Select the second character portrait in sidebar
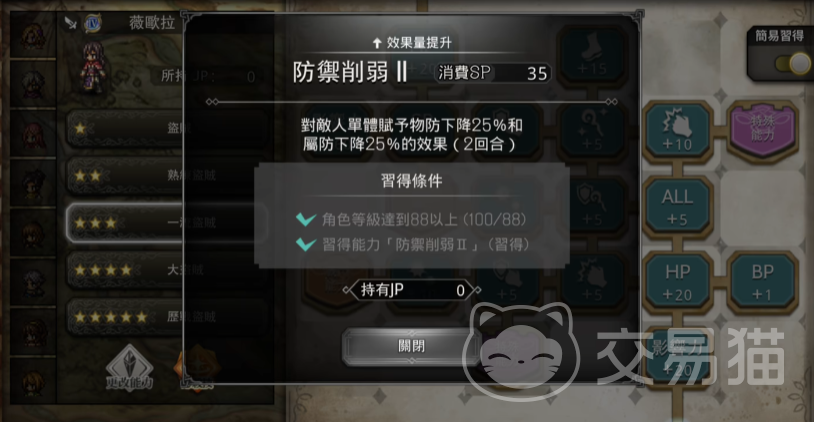This screenshot has width=814, height=422. (33, 85)
